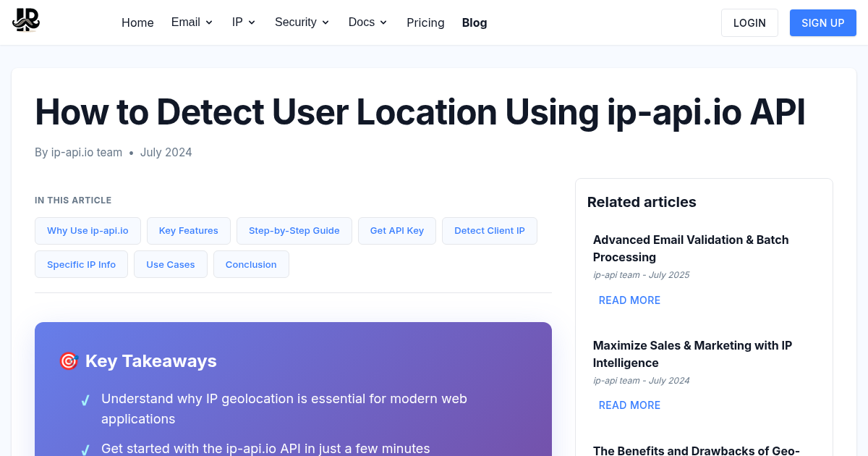Viewport: 868px width, 456px height.
Task: Click the LOGIN button
Action: tap(749, 22)
